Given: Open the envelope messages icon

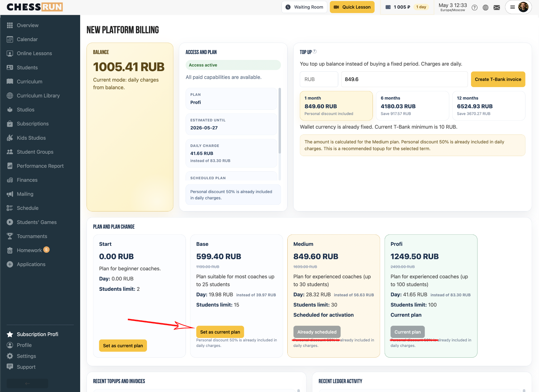Looking at the screenshot, I should 497,7.
